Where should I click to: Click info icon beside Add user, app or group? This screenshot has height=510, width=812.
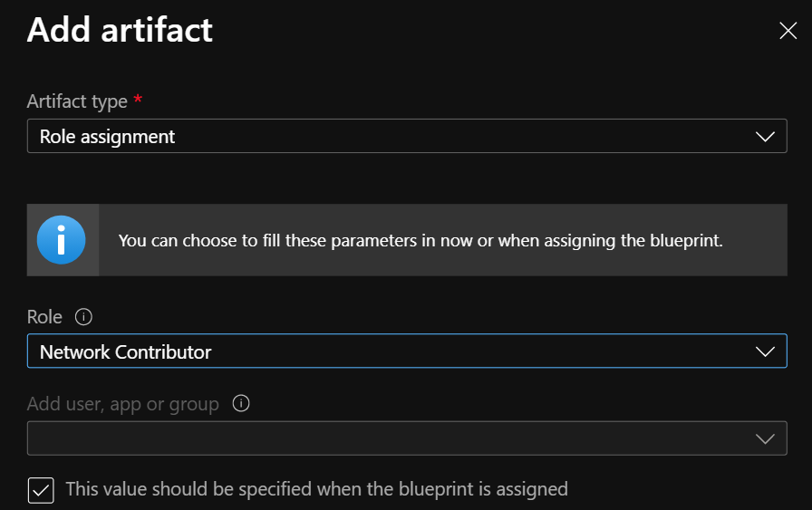coord(241,404)
